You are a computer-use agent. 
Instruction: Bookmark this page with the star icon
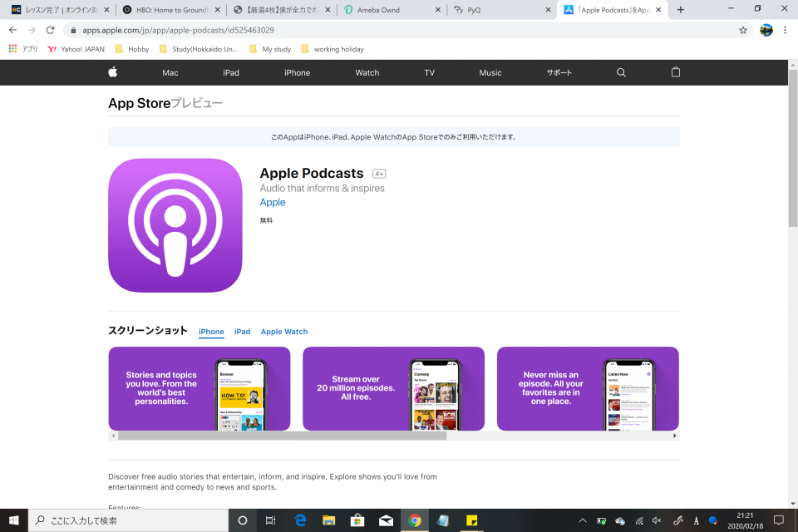743,30
